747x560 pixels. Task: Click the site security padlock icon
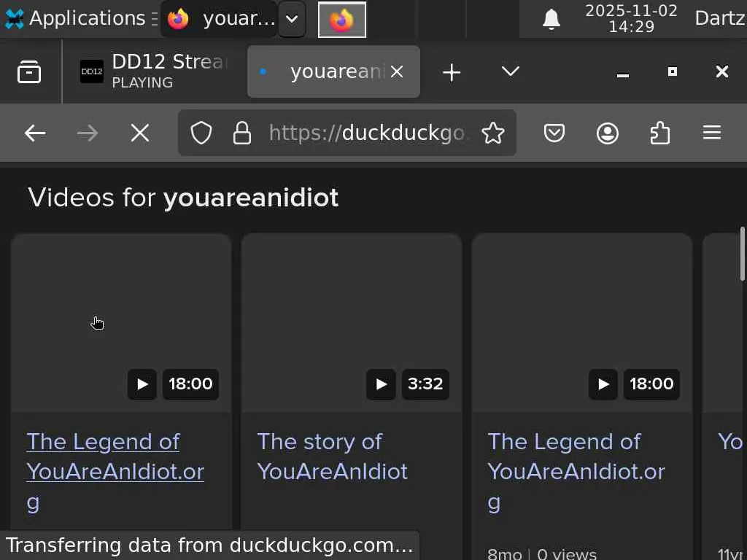241,133
